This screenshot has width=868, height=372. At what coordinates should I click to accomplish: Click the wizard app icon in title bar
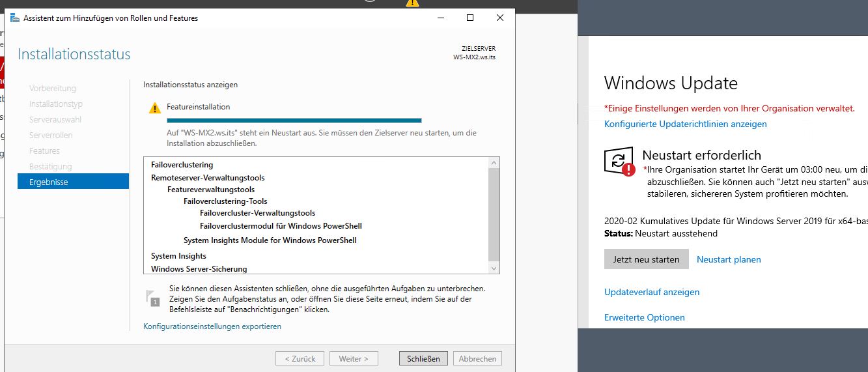coord(14,18)
